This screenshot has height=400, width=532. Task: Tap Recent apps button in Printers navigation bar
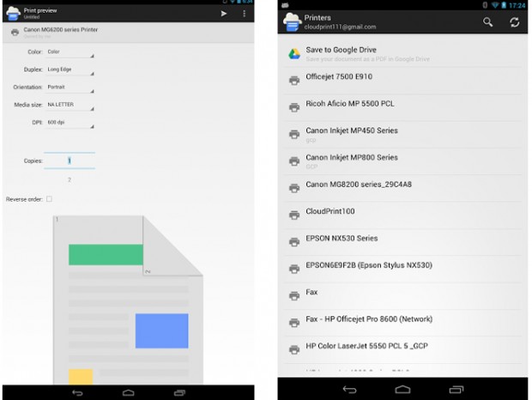[456, 390]
